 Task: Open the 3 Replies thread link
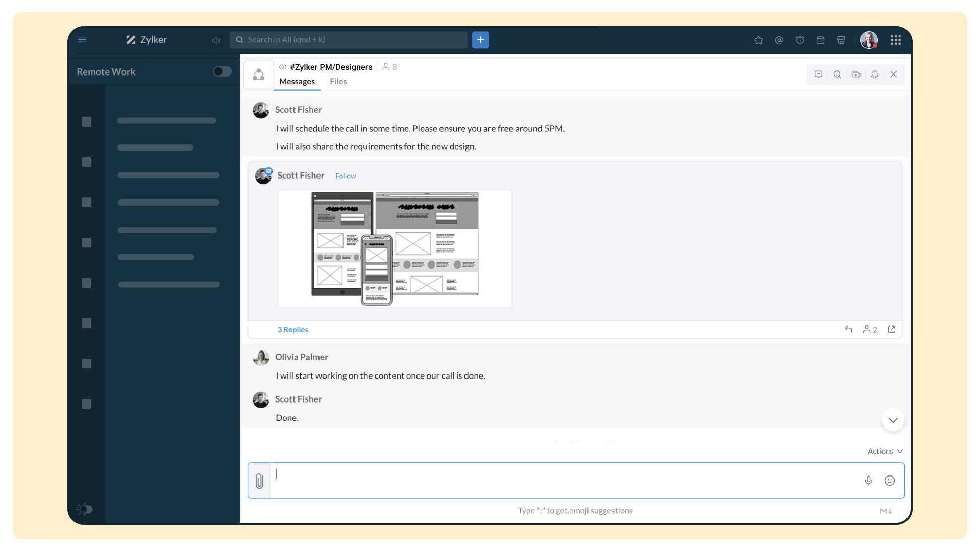tap(293, 330)
